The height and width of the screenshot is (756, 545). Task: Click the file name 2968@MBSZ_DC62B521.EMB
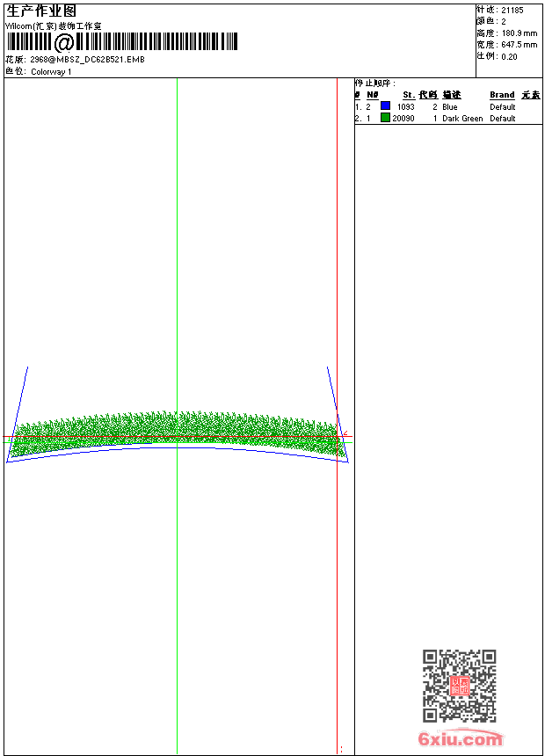coord(87,60)
